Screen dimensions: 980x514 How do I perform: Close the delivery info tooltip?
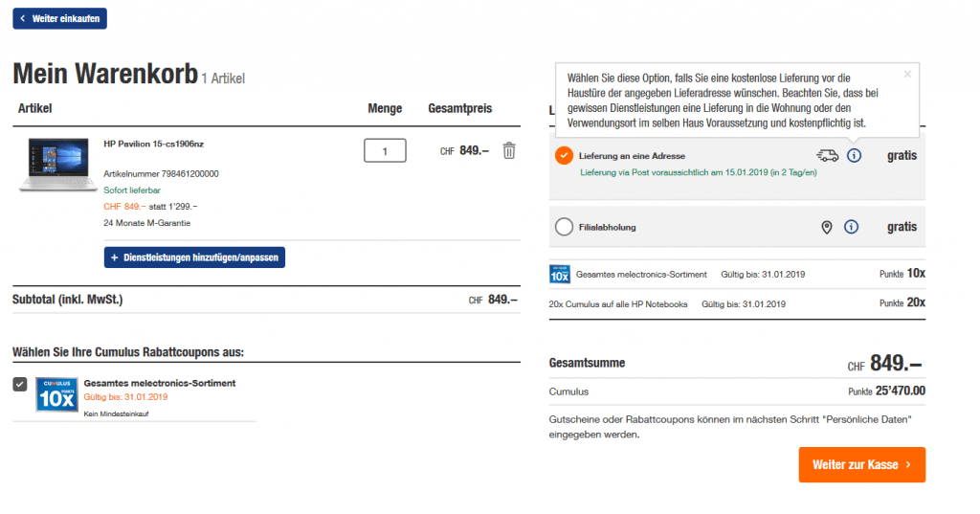pyautogui.click(x=907, y=74)
